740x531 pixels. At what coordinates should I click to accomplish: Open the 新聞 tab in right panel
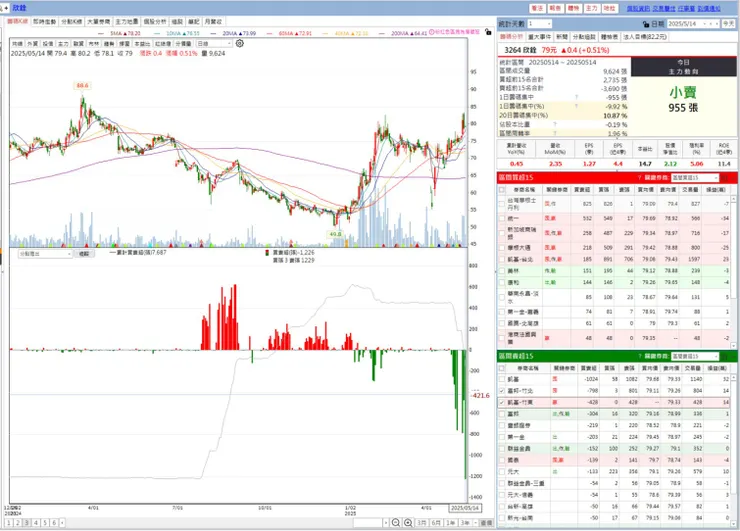pos(562,37)
